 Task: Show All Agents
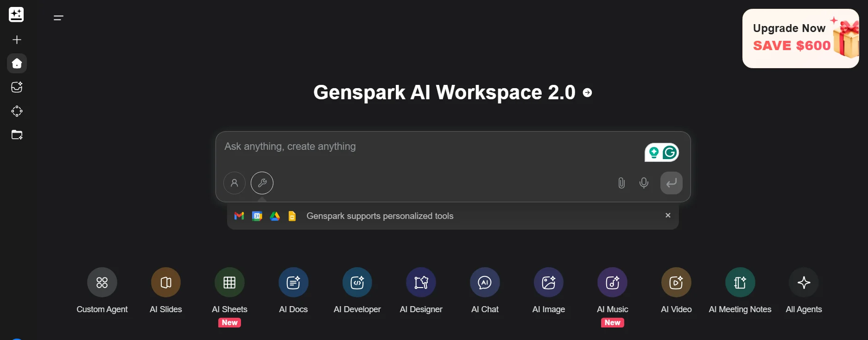pos(804,291)
